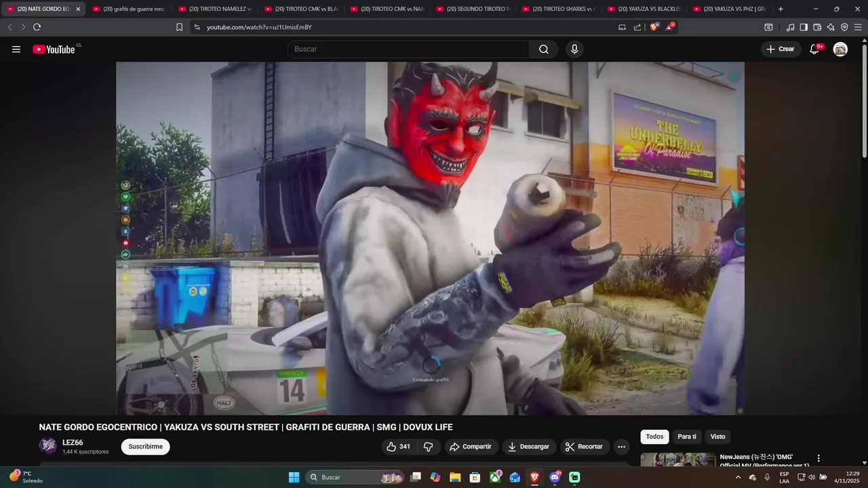Show hidden system tray icons

point(738,477)
